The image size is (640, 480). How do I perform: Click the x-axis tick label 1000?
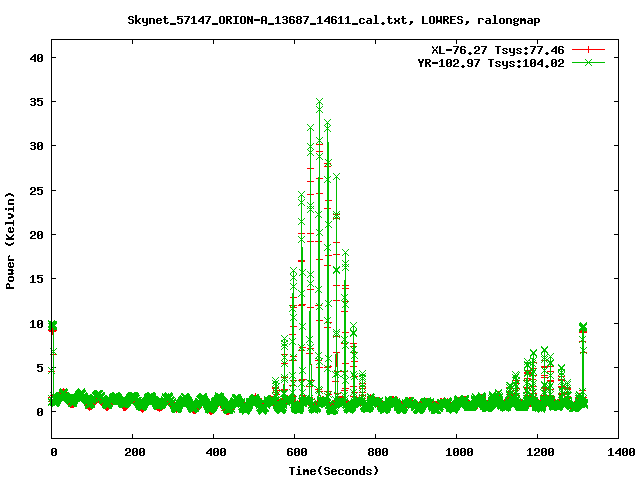click(x=459, y=452)
